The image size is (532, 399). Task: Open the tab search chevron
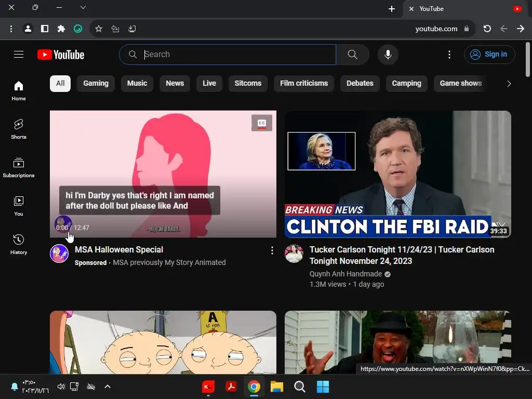pyautogui.click(x=83, y=7)
